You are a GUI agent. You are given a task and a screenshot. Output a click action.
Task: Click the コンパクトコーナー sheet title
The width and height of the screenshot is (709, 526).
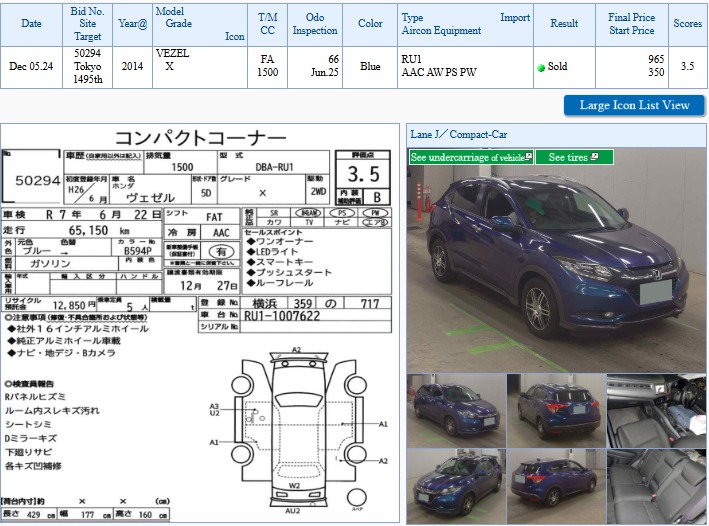[x=200, y=137]
